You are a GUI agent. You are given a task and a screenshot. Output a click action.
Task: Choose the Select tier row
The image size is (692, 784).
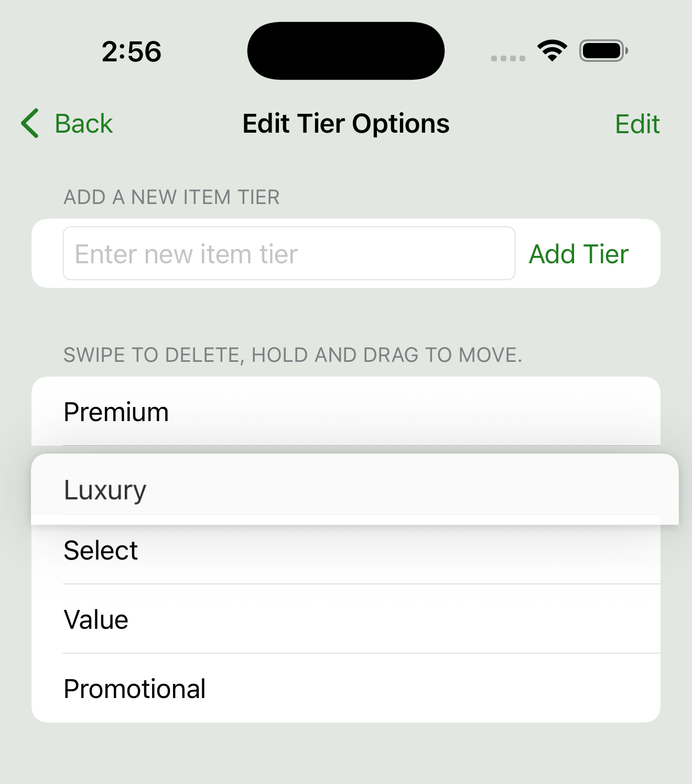click(346, 552)
